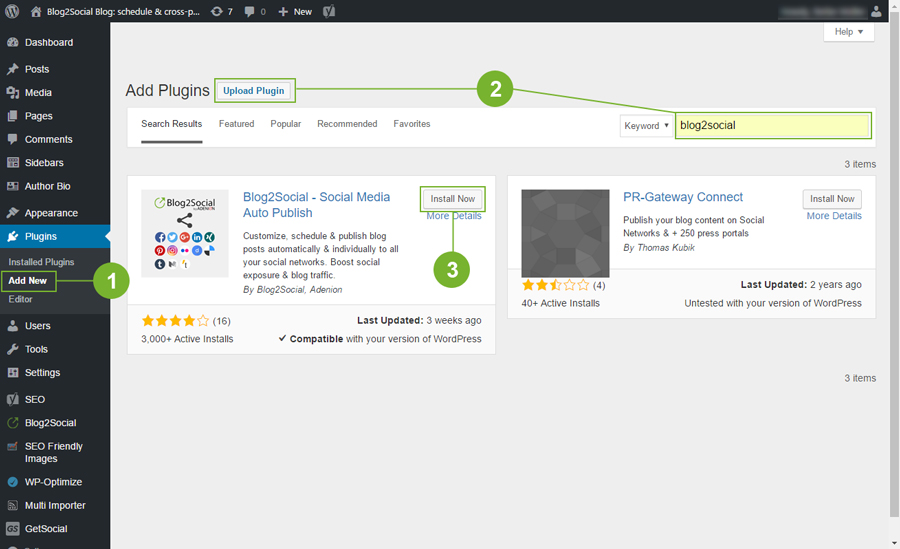Open the PR-Gateway Connect title link
The height and width of the screenshot is (549, 900).
point(683,197)
